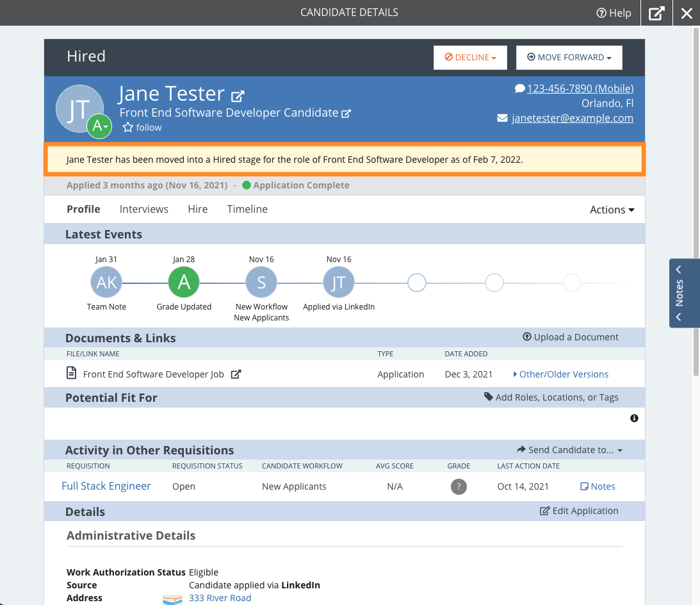Click Edit Application
Viewport: 700px width, 605px height.
(x=579, y=511)
